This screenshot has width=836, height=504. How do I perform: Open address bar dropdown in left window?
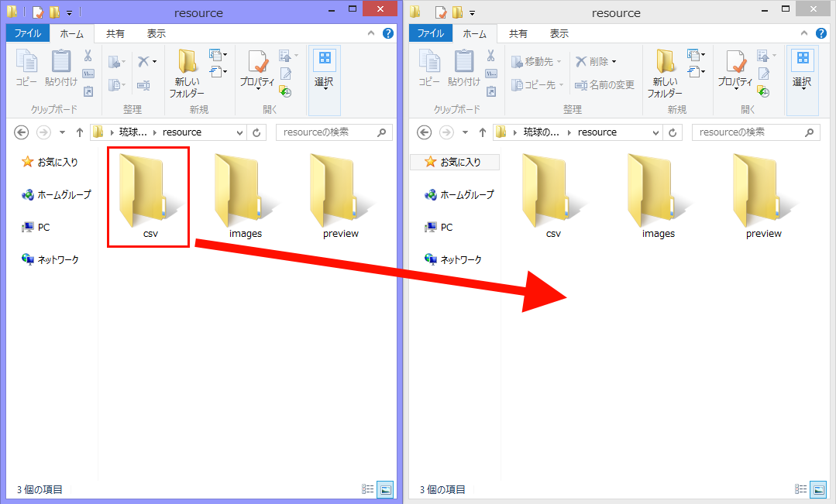(240, 132)
